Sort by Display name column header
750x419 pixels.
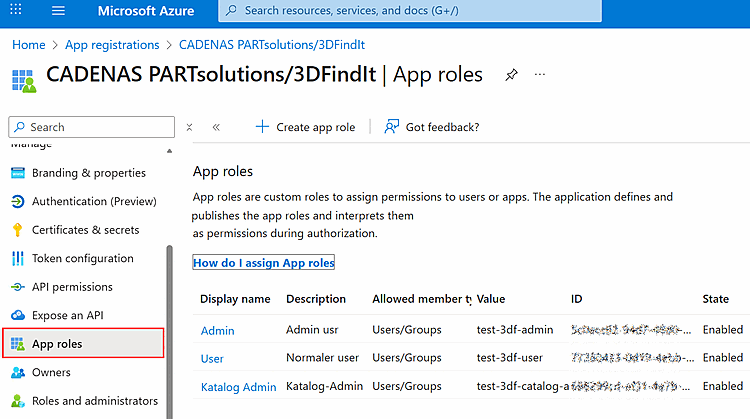[235, 299]
